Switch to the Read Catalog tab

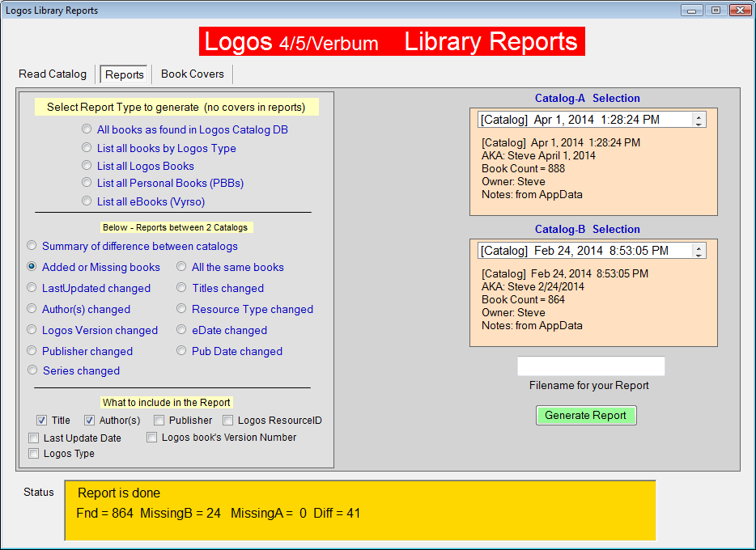coord(53,74)
